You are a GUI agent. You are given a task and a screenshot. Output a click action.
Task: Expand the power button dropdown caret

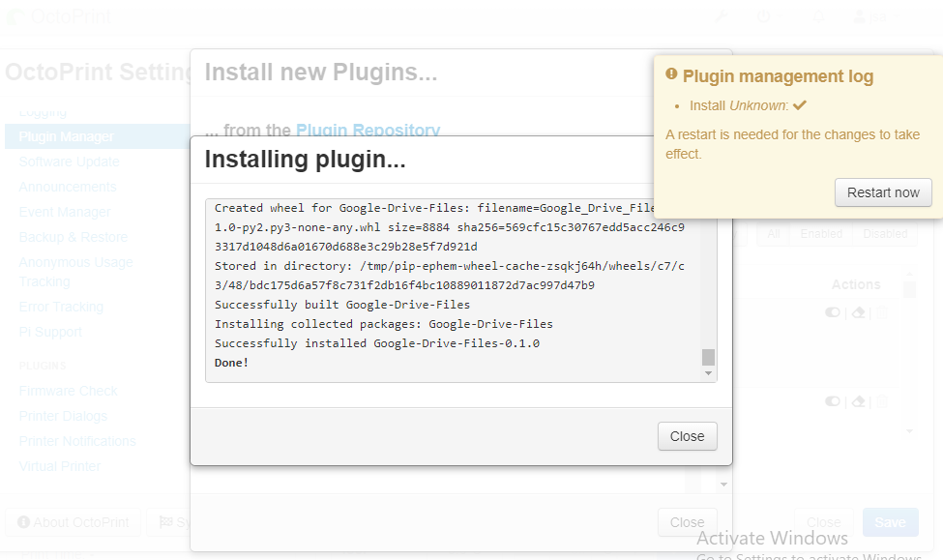pos(780,15)
